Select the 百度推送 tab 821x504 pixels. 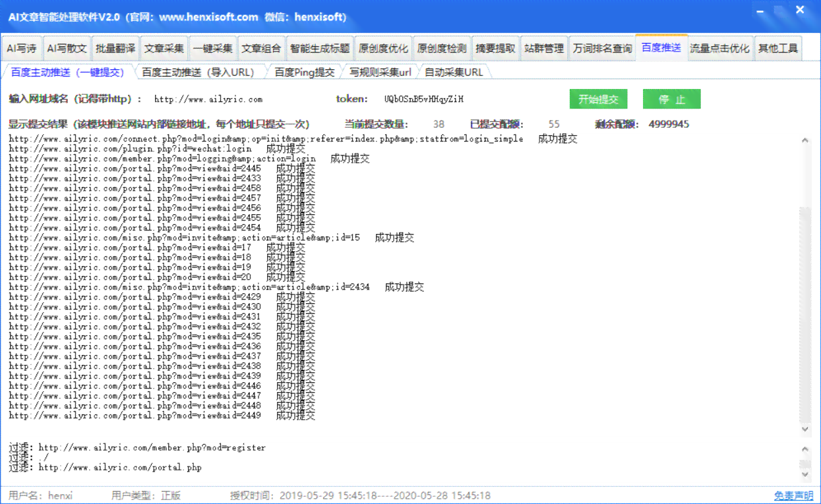pos(661,47)
